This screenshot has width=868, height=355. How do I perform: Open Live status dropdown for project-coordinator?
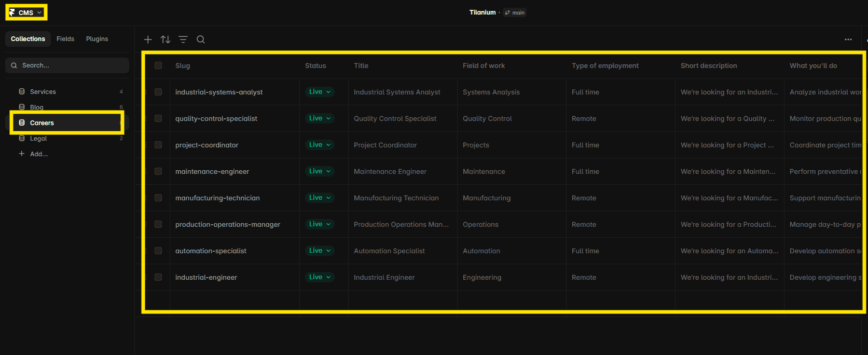tap(320, 145)
